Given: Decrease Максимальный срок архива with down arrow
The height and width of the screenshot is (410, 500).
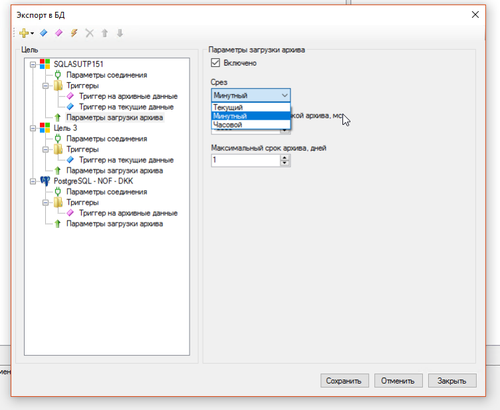Looking at the screenshot, I should click(284, 163).
